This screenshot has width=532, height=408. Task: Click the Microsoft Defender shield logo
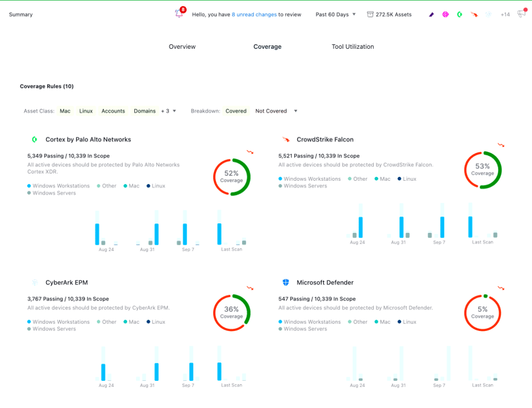[x=286, y=282]
